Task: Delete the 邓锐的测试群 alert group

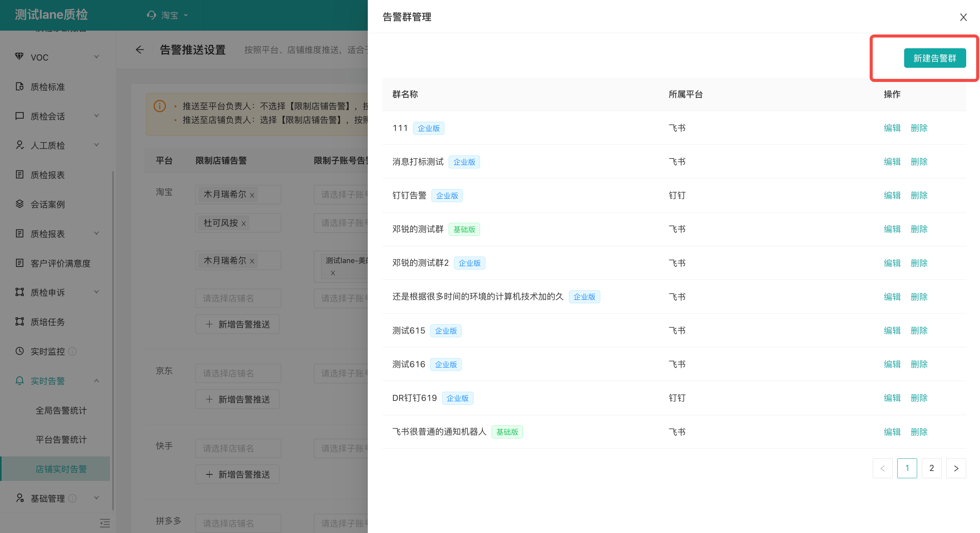Action: (919, 229)
